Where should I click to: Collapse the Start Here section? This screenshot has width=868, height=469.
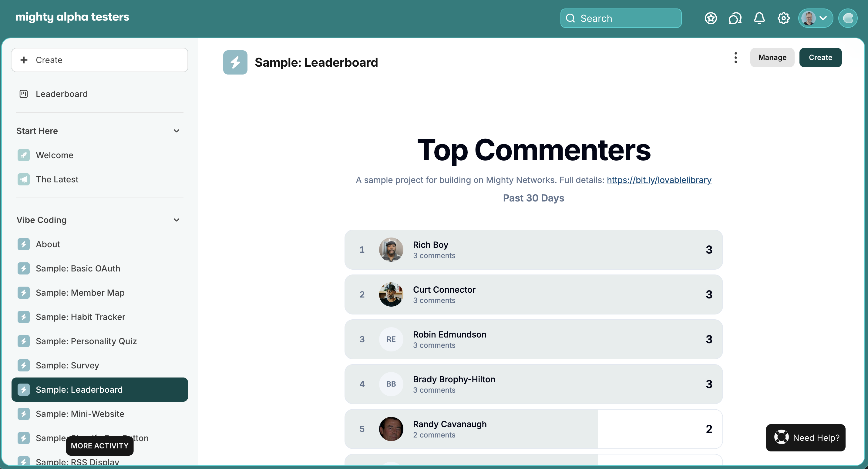(x=176, y=131)
